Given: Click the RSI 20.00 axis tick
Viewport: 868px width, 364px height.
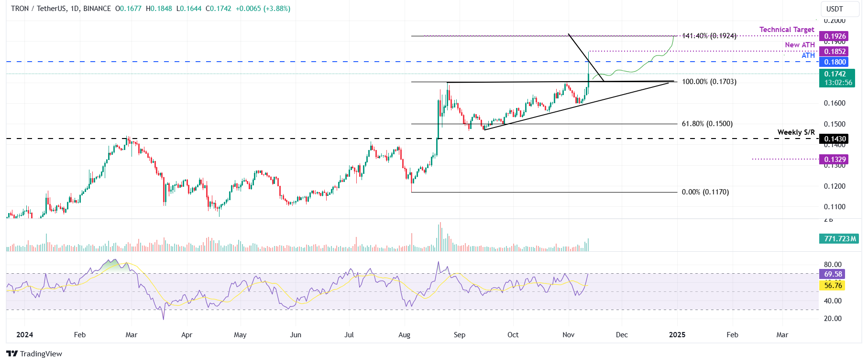Looking at the screenshot, I should click(833, 319).
